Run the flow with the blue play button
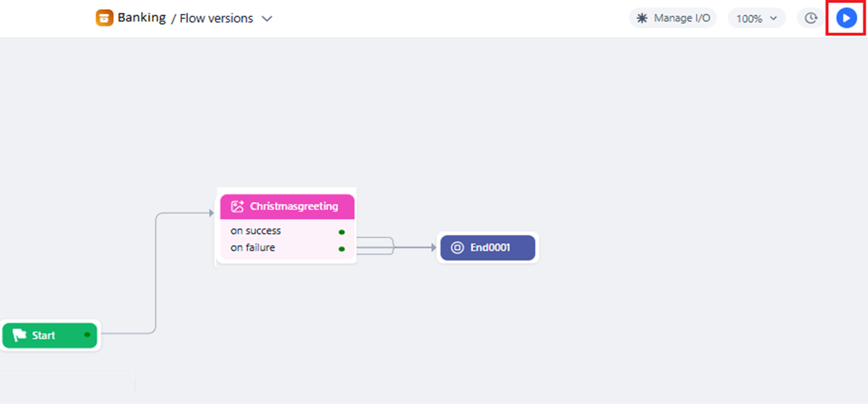The height and width of the screenshot is (413, 868). tap(846, 18)
